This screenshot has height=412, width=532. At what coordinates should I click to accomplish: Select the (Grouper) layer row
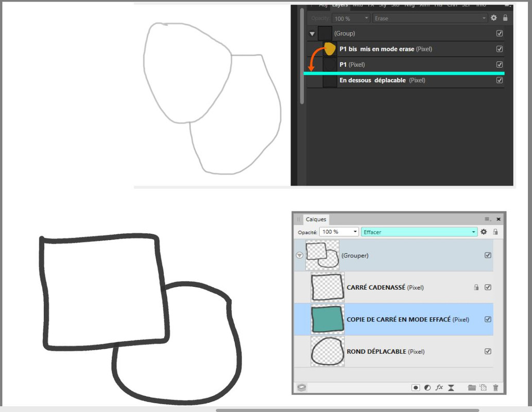[x=393, y=255]
